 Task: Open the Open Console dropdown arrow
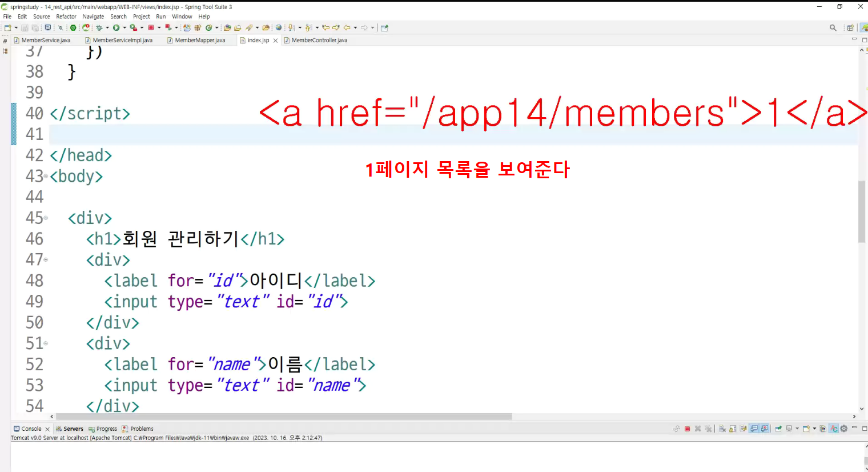click(814, 429)
